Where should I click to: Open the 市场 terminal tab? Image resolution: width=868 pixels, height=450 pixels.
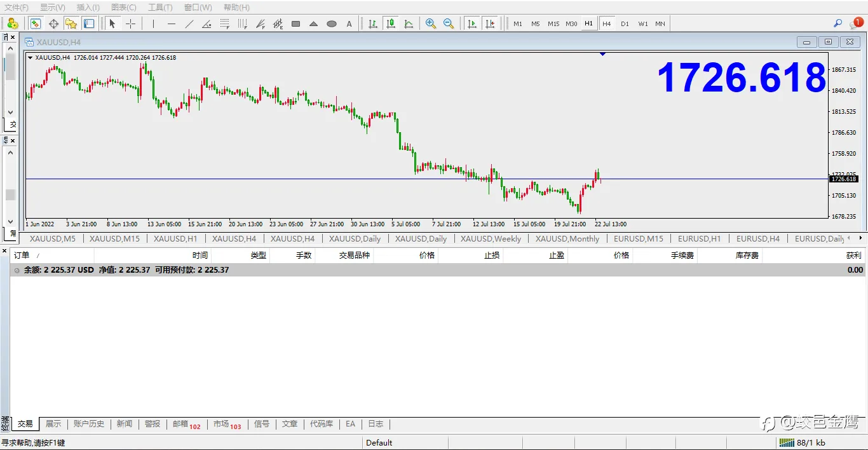(227, 424)
